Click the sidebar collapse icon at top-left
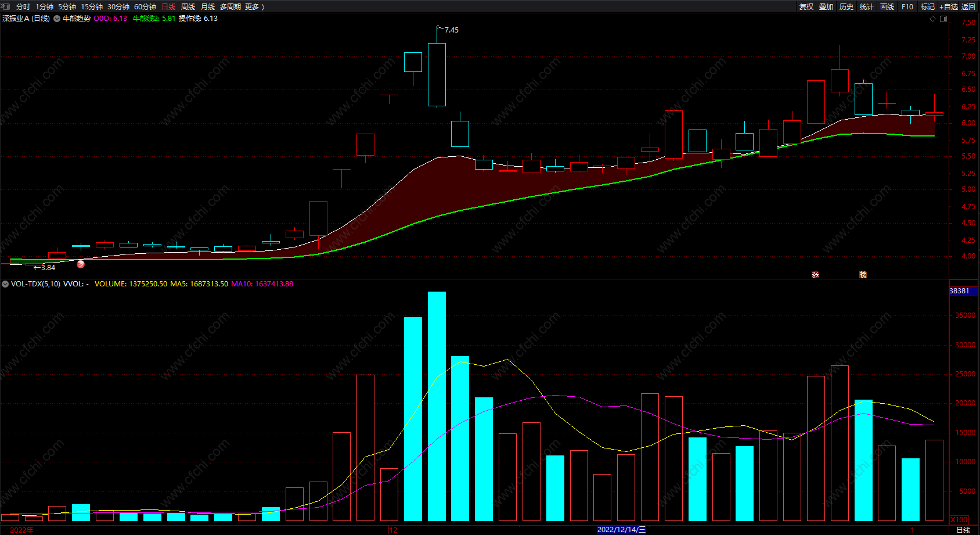 click(x=6, y=6)
